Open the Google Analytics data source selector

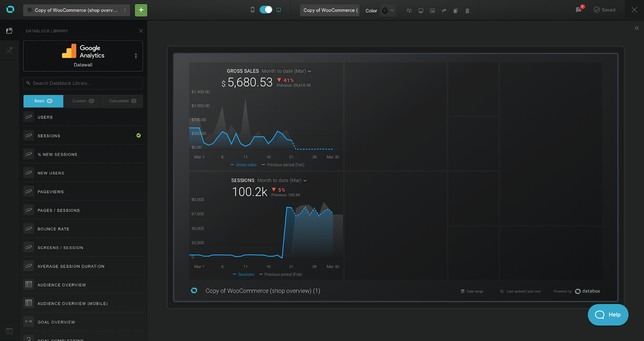pyautogui.click(x=83, y=56)
